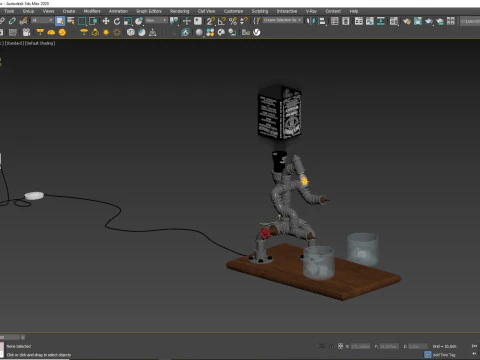Click the Bind to Space Warp icon
Viewport: 480px width, 360px height.
(x=23, y=21)
